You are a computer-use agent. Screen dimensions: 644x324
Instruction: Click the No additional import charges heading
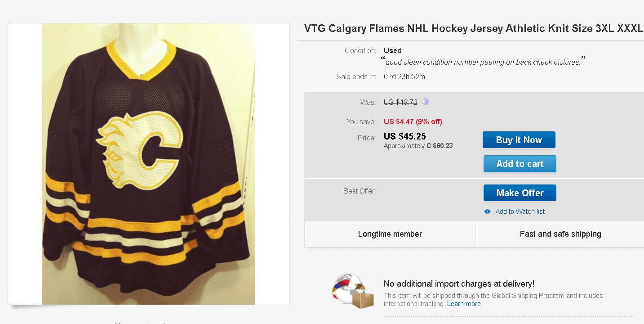coord(459,283)
